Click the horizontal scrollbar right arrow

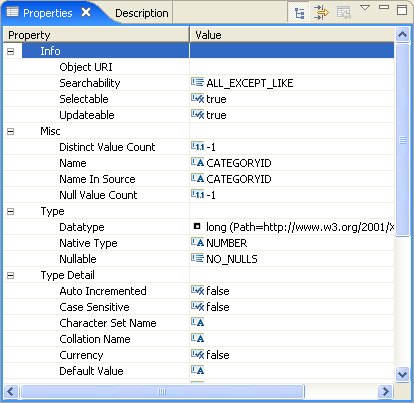386,391
